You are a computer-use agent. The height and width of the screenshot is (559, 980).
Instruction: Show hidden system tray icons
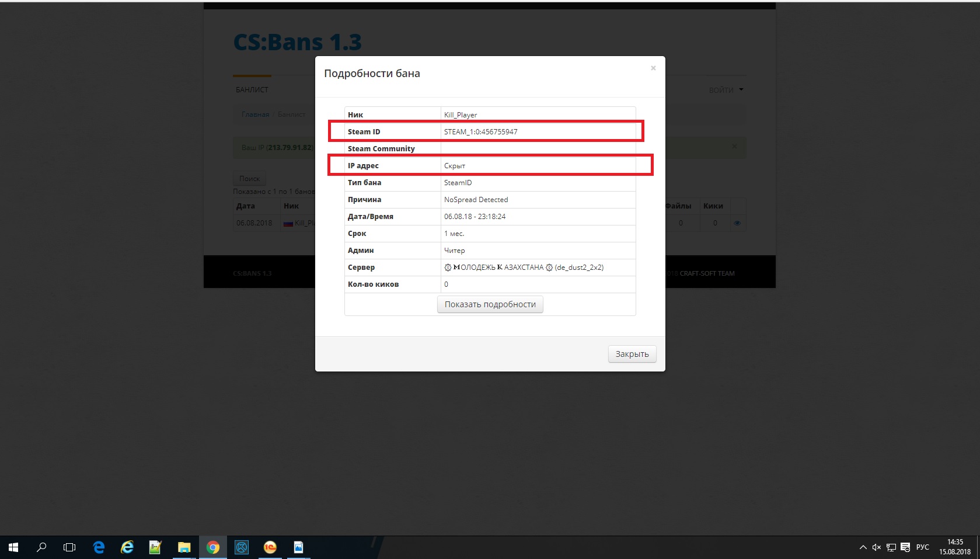(x=863, y=547)
